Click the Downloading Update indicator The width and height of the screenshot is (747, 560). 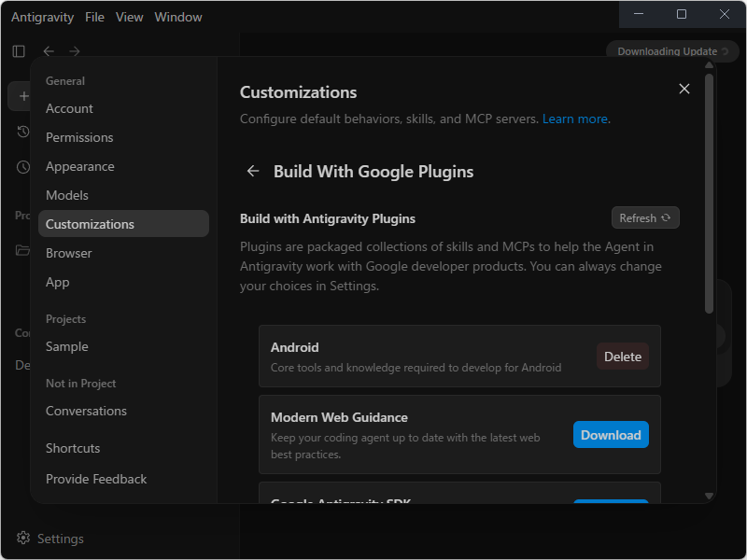coord(672,51)
